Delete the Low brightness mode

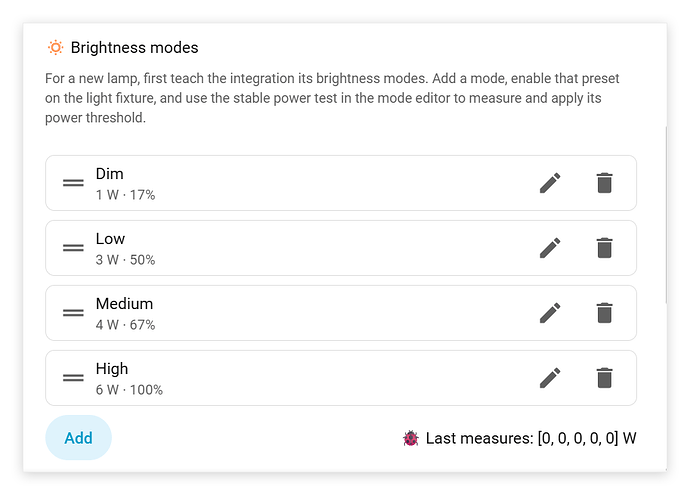[605, 248]
